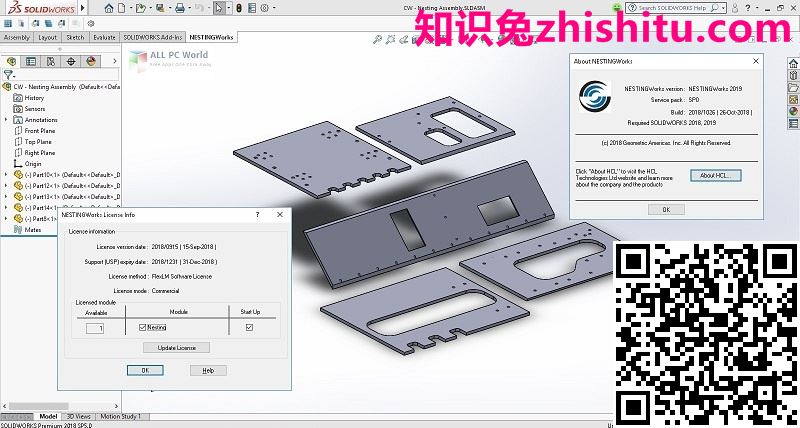This screenshot has width=800, height=428.
Task: Click the Zoom to Area icon
Action: tap(391, 39)
